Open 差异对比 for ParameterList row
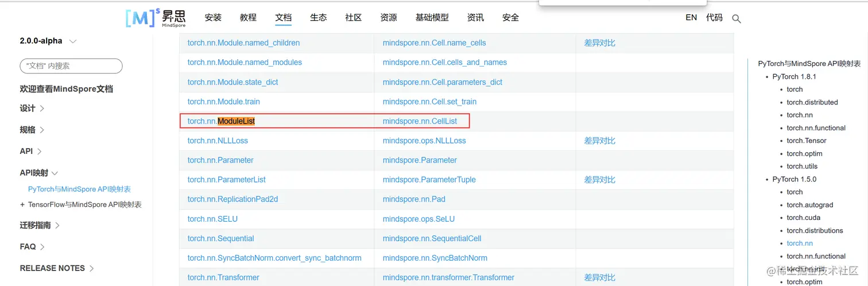This screenshot has height=286, width=868. tap(599, 180)
